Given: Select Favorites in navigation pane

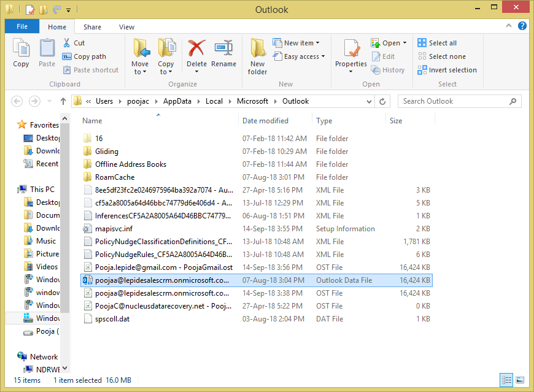Looking at the screenshot, I should click(38, 125).
